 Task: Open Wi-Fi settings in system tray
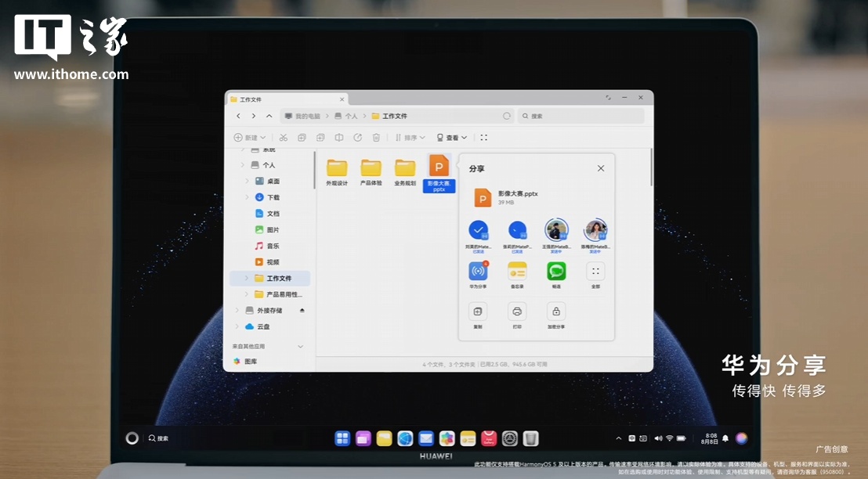click(x=670, y=438)
